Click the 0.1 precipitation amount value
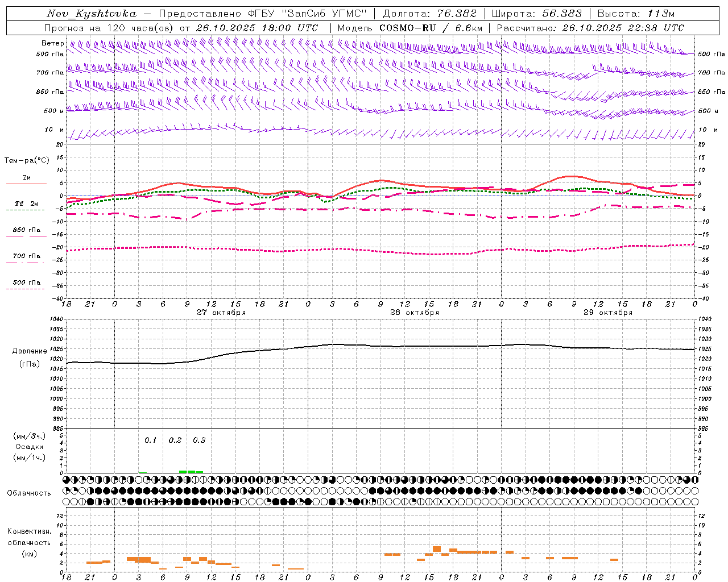Viewport: 728px width, 582px height. (x=150, y=440)
